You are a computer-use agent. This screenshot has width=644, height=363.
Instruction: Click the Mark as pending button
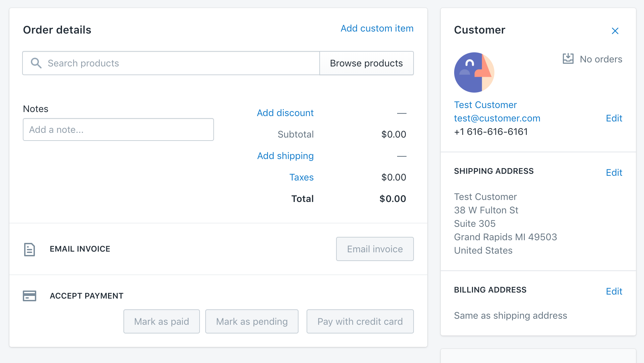[x=252, y=321]
